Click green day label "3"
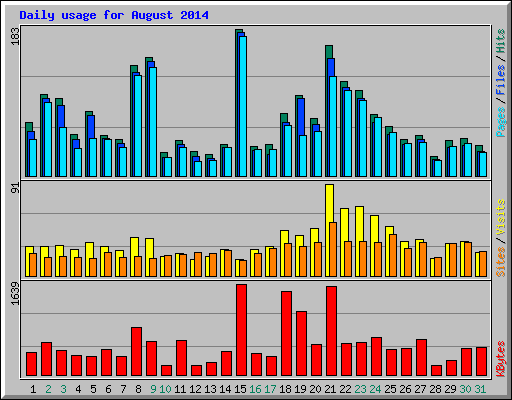512x400 pixels. [63, 389]
